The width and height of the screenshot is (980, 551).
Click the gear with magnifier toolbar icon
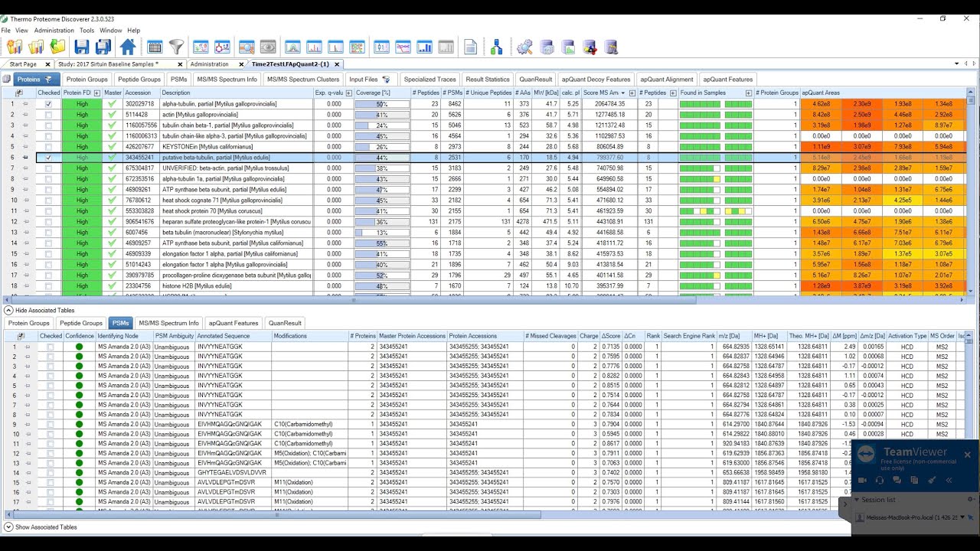(524, 47)
